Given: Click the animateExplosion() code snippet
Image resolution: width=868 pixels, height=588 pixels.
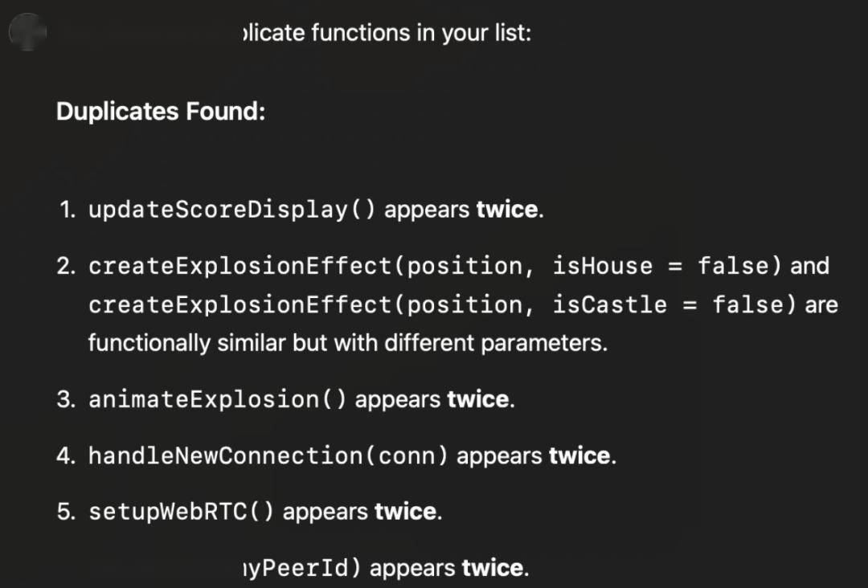Looking at the screenshot, I should [217, 400].
